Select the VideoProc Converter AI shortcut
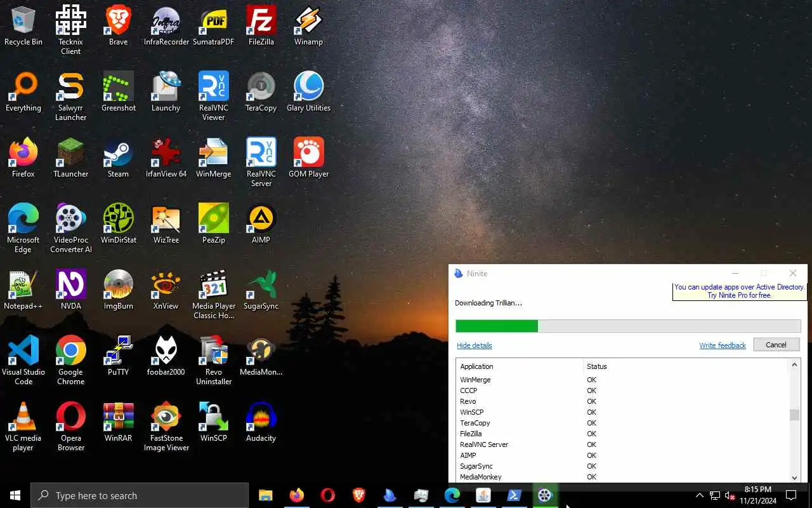The image size is (812, 508). [x=71, y=228]
